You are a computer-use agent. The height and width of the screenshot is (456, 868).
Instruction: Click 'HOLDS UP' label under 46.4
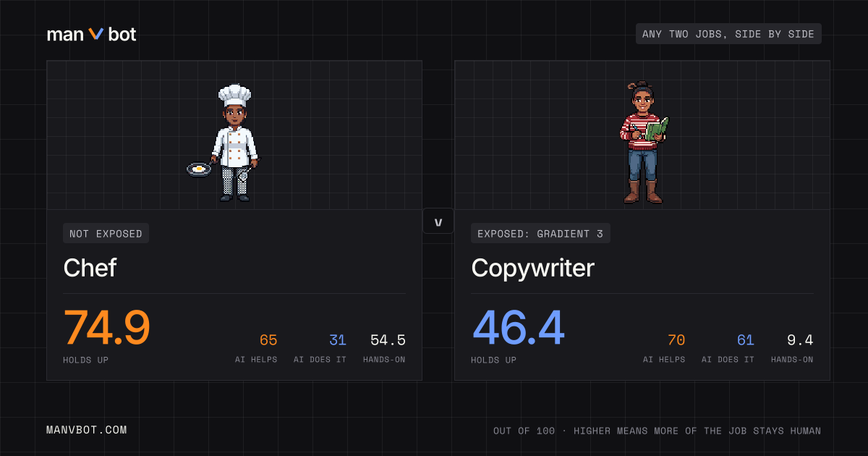tap(494, 360)
